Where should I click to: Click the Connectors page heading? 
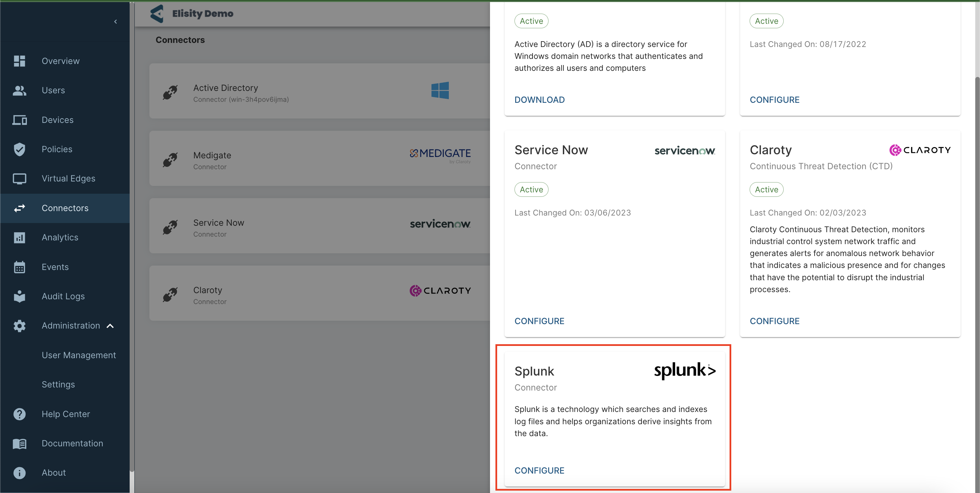[x=180, y=40]
